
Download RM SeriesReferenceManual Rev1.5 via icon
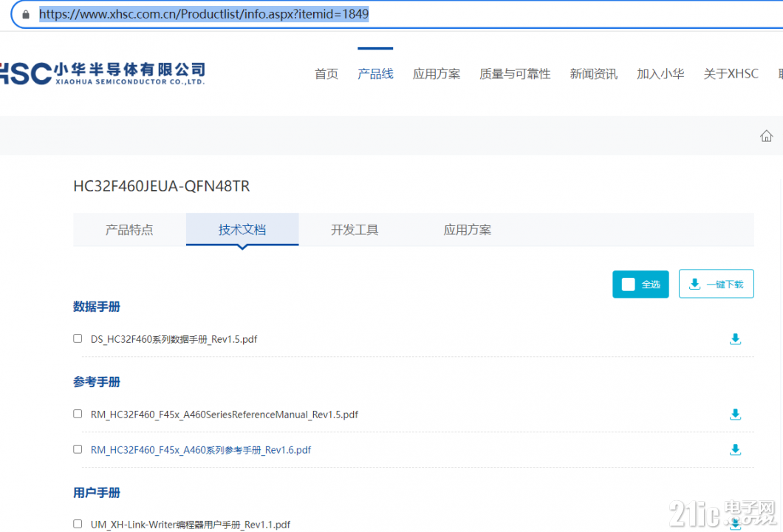[735, 415]
